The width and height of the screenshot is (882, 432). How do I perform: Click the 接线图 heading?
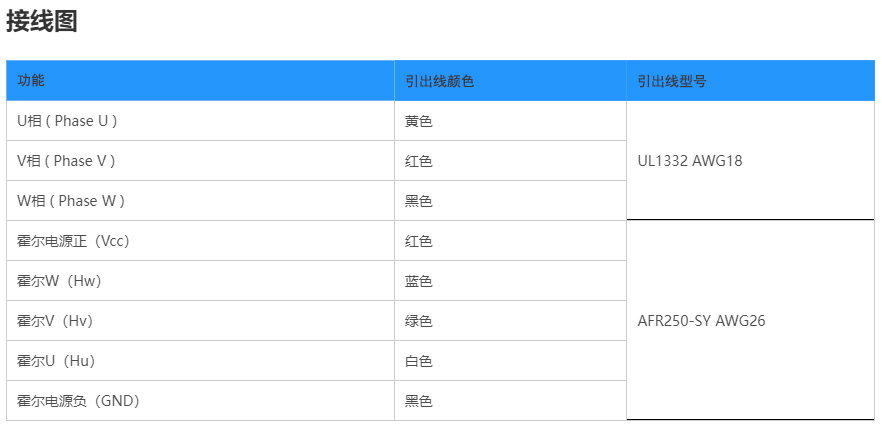[42, 22]
